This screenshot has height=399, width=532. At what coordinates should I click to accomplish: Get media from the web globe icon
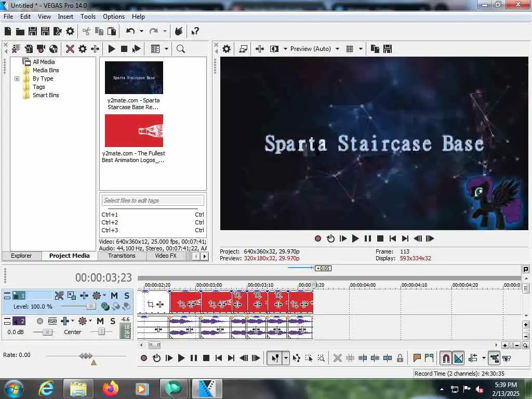point(54,49)
